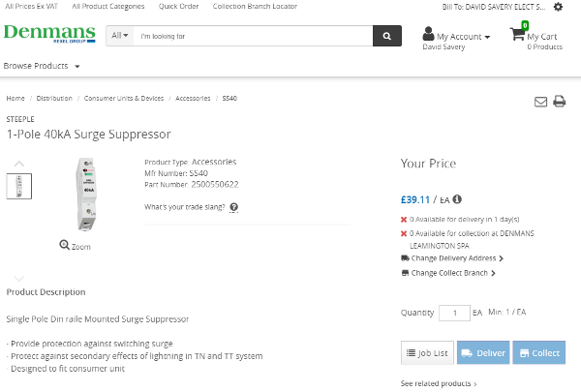Print the page using printer icon
This screenshot has width=581, height=392.
point(559,102)
